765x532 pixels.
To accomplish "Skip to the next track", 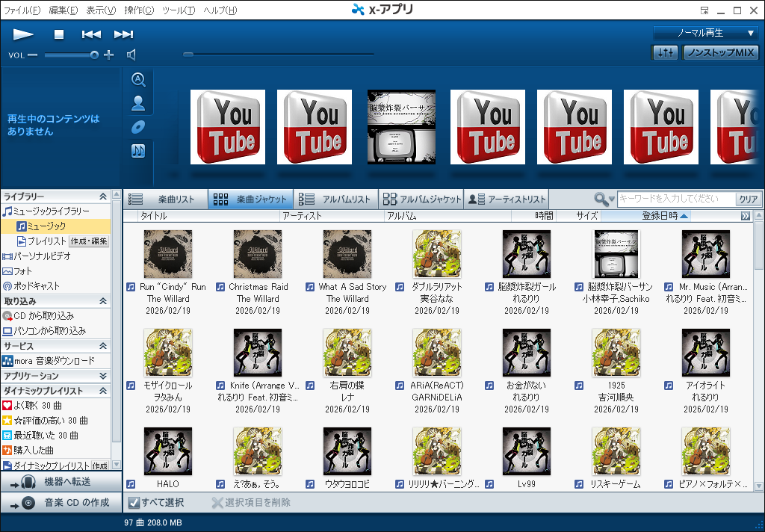I will (x=123, y=34).
